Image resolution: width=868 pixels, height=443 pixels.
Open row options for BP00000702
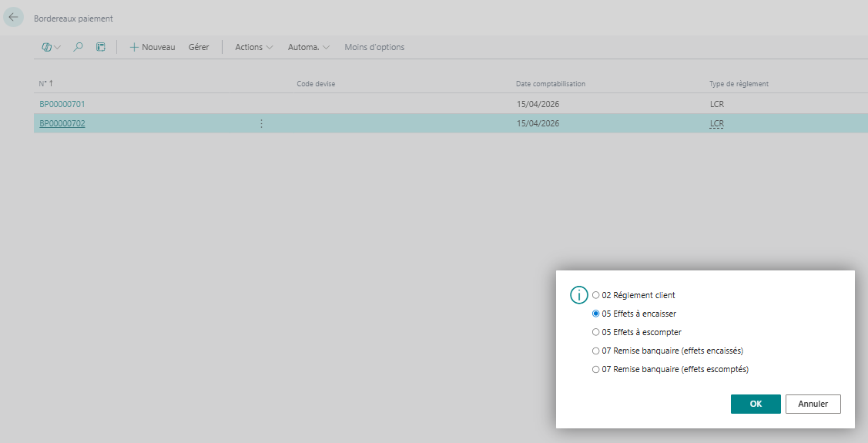(261, 123)
